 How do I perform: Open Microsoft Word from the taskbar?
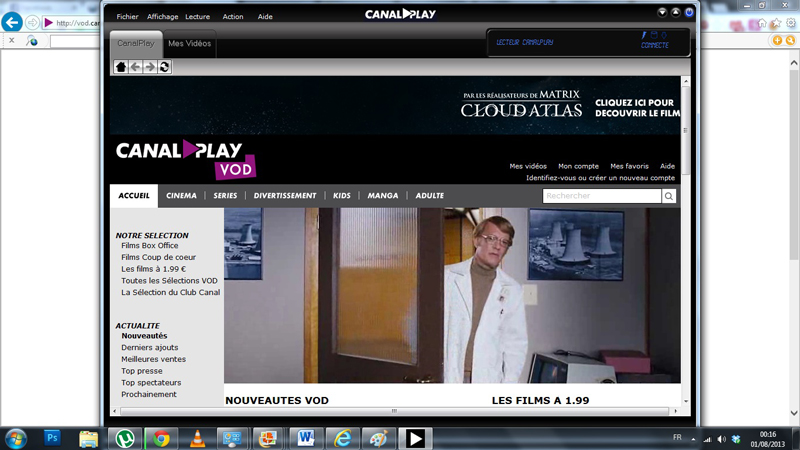pos(306,438)
